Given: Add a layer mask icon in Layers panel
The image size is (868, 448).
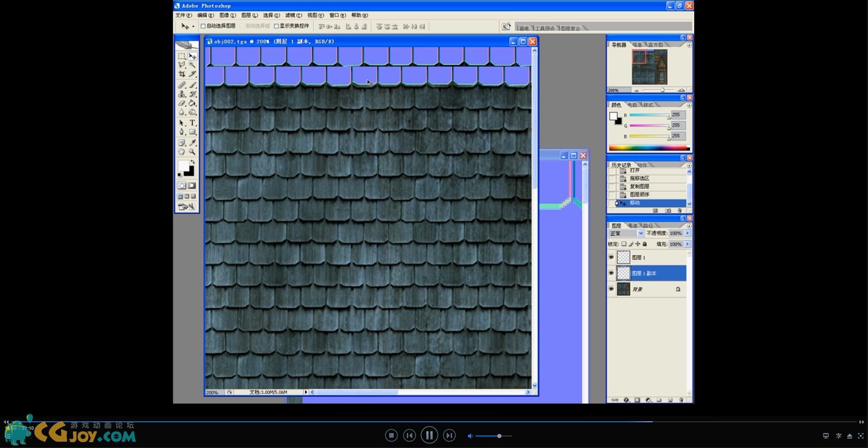Looking at the screenshot, I should (637, 400).
